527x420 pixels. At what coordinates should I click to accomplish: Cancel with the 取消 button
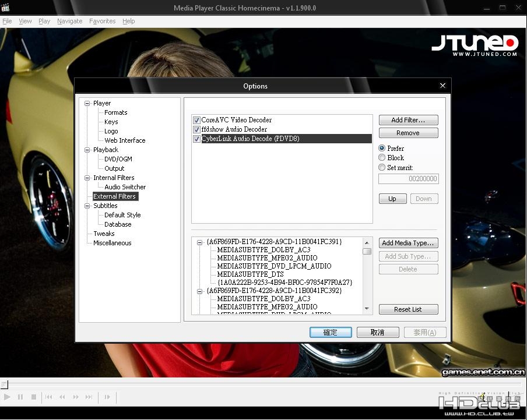[378, 333]
